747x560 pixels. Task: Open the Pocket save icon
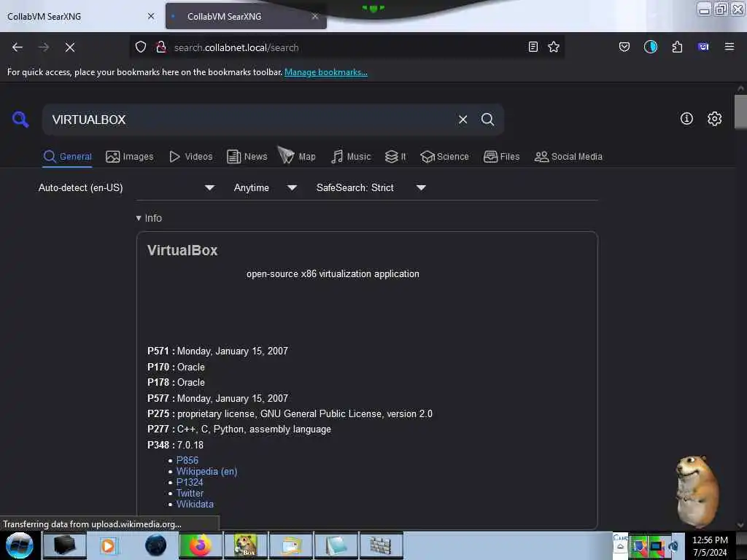[x=624, y=47]
